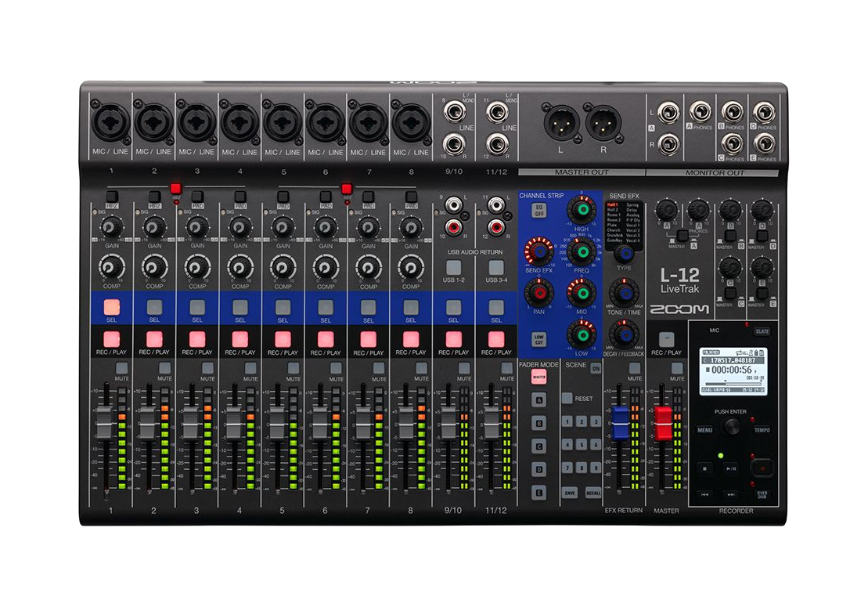Screen dimensions: 868x607
Task: Select channel 11/12 with its SEL button
Action: [x=496, y=307]
